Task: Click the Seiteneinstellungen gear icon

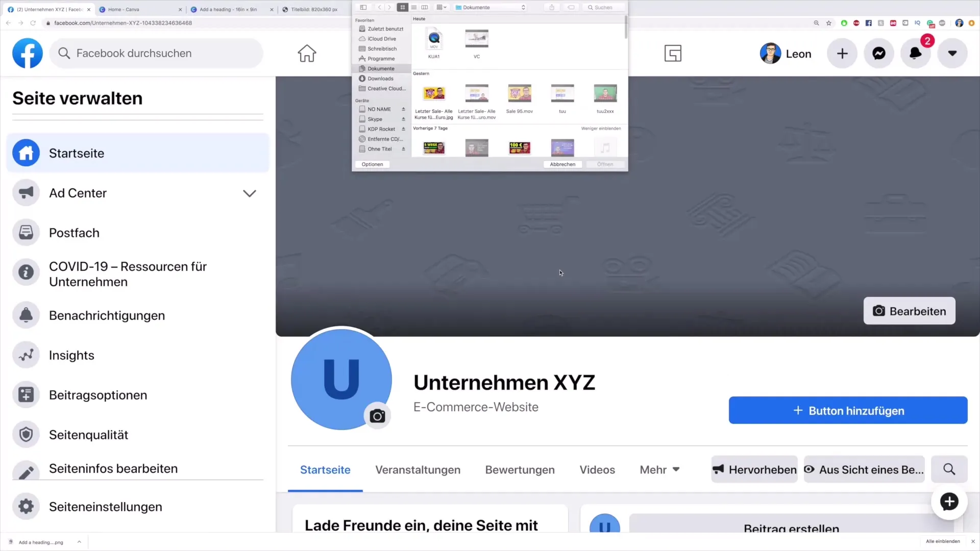Action: point(26,507)
